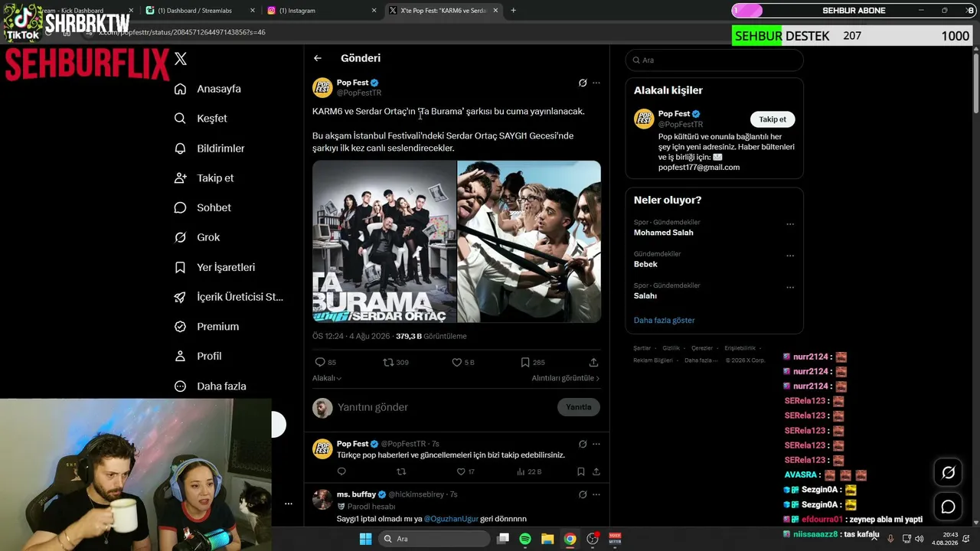Viewport: 980px width, 551px height.
Task: Open the İçerik Üreticisi rocket icon
Action: click(x=180, y=297)
